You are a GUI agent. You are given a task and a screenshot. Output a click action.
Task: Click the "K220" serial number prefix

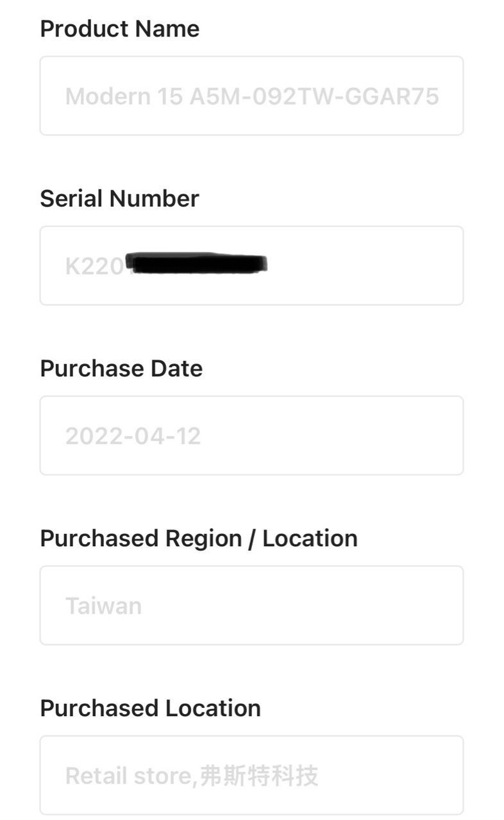[x=94, y=266]
